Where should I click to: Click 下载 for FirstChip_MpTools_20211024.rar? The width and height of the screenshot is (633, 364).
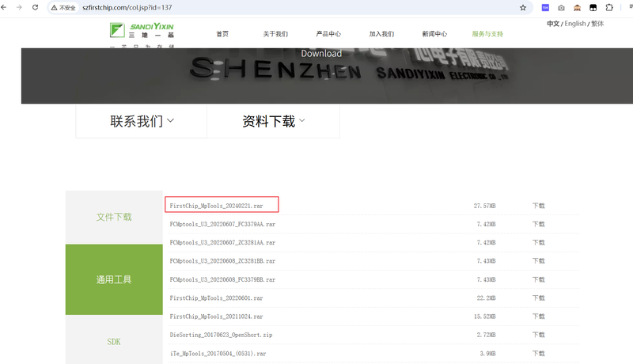539,317
